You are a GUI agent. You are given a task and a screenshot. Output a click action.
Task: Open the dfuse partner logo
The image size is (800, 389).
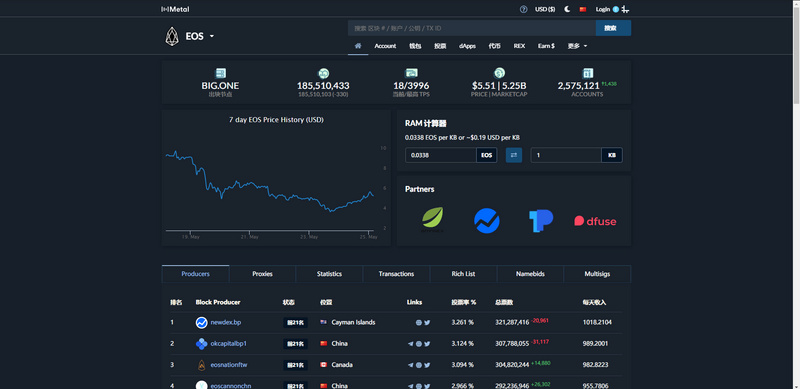[595, 221]
